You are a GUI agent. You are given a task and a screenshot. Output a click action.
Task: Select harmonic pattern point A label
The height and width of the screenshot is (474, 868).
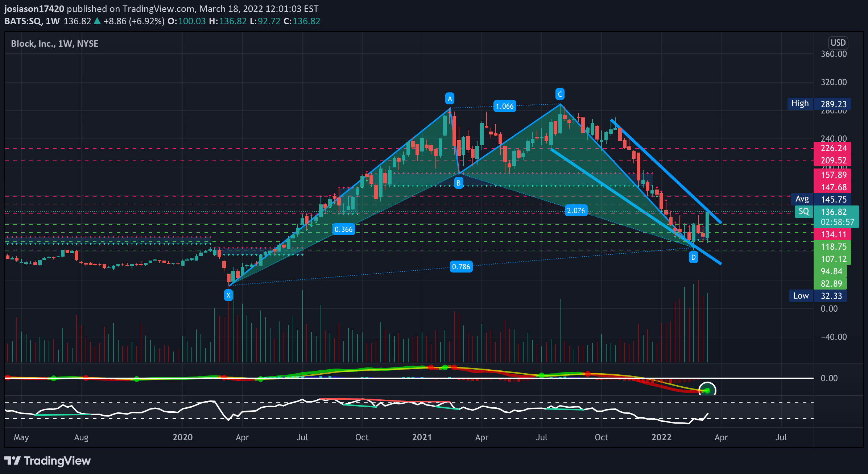(450, 99)
